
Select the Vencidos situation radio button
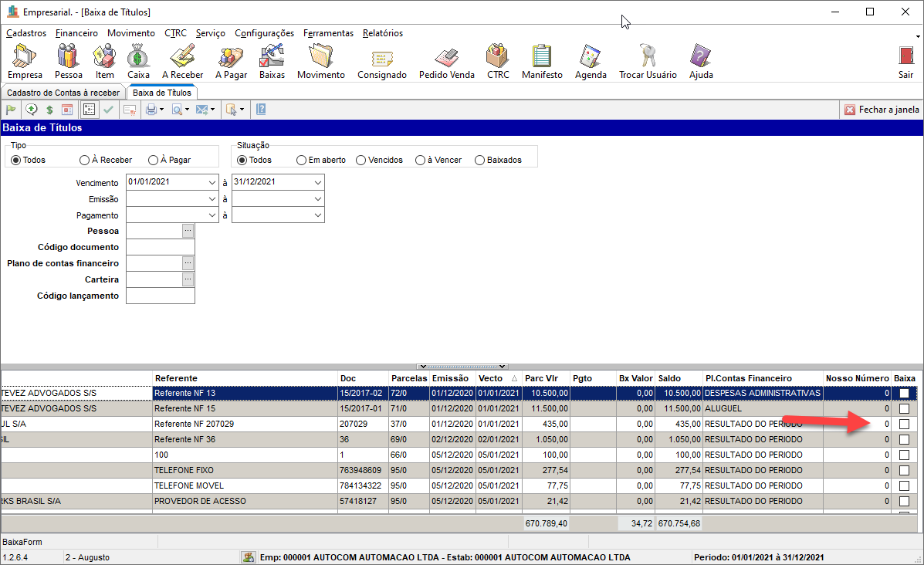(360, 161)
